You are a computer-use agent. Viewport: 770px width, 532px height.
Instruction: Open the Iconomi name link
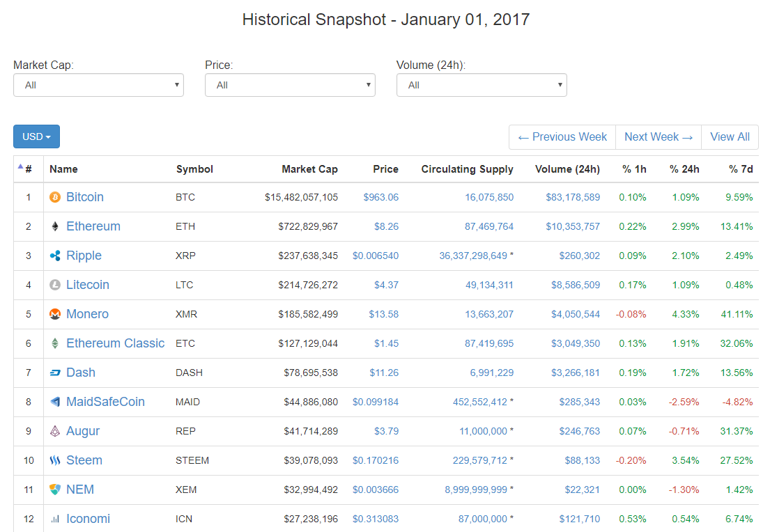[x=88, y=519]
